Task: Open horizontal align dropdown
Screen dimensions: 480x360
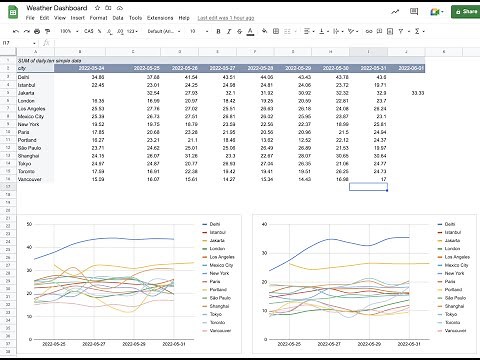Action: click(x=309, y=31)
